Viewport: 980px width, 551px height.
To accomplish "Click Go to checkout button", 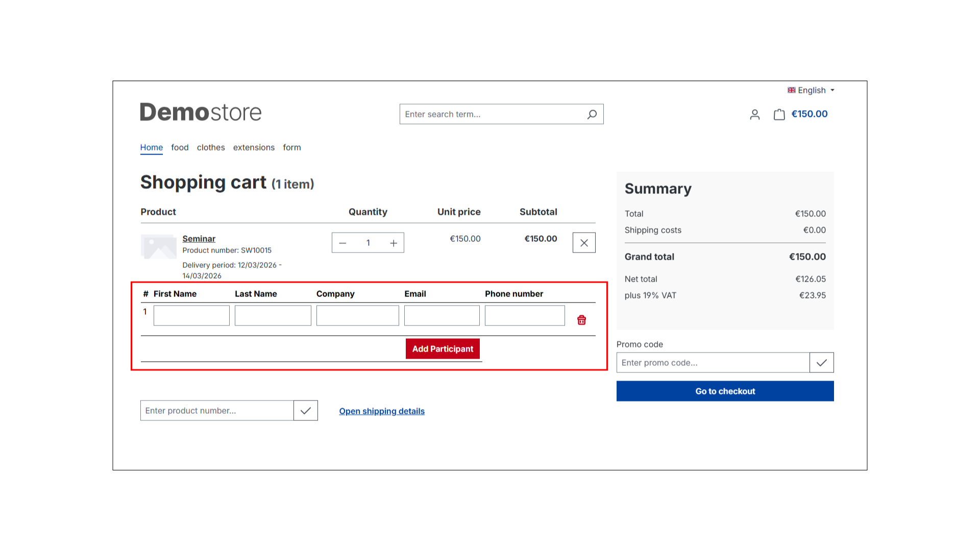I will pyautogui.click(x=725, y=391).
